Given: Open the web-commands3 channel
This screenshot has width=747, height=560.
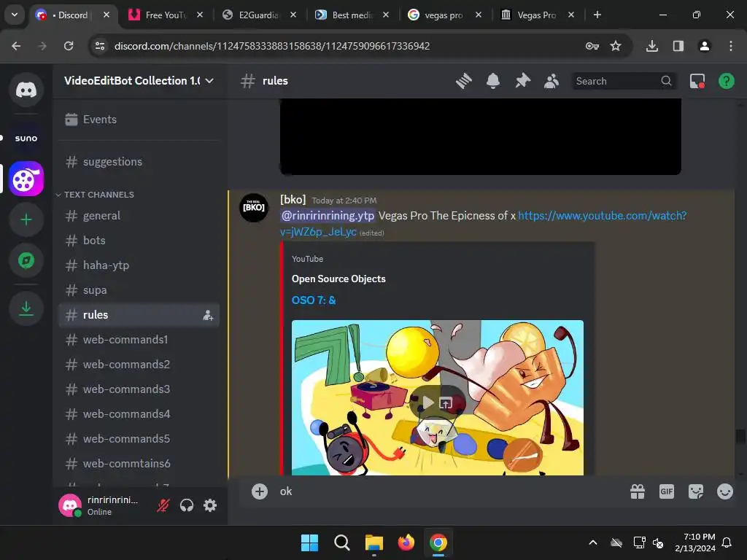Looking at the screenshot, I should coord(139,389).
